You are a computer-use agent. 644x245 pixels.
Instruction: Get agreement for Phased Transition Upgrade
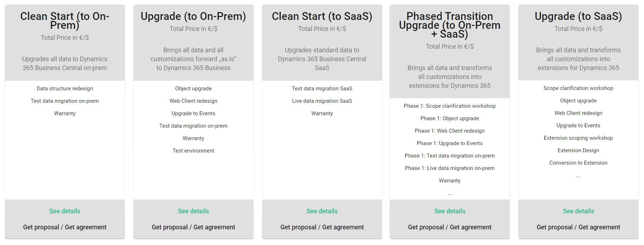tap(471, 227)
